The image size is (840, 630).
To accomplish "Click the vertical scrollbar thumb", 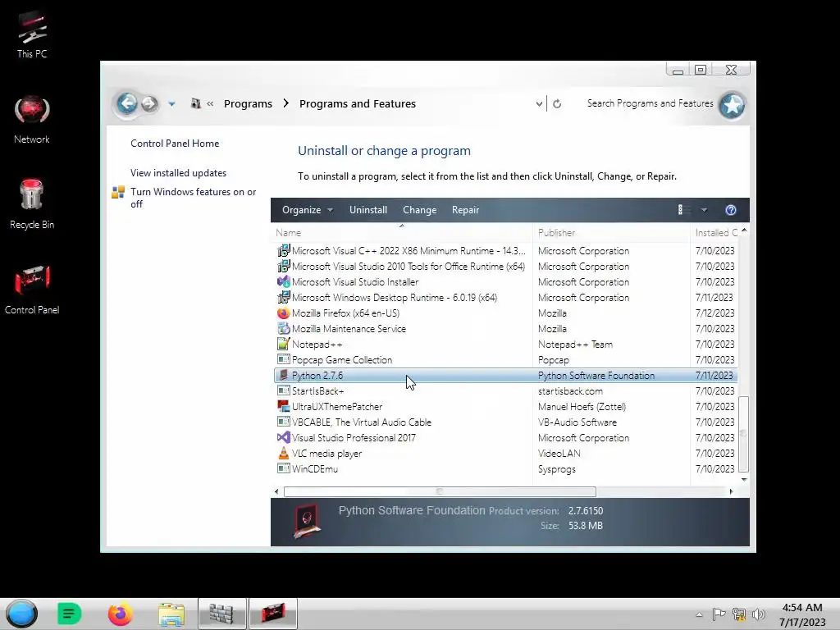I will [x=743, y=433].
